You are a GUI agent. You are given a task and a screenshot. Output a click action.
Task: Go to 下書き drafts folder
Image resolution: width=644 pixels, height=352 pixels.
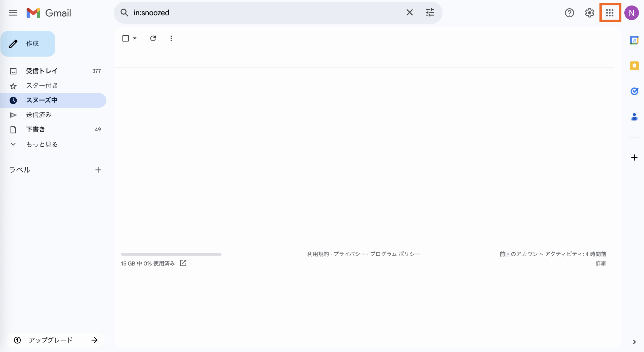coord(35,129)
